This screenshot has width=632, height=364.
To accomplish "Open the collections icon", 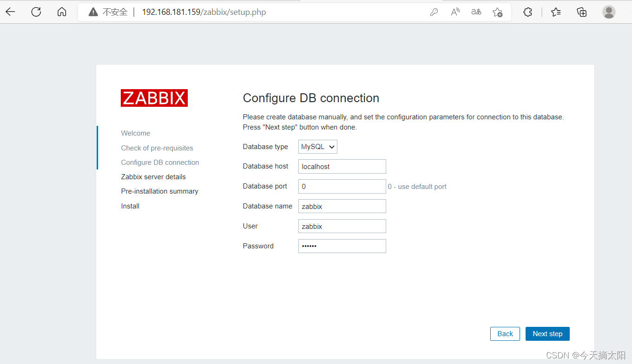I will tap(582, 12).
